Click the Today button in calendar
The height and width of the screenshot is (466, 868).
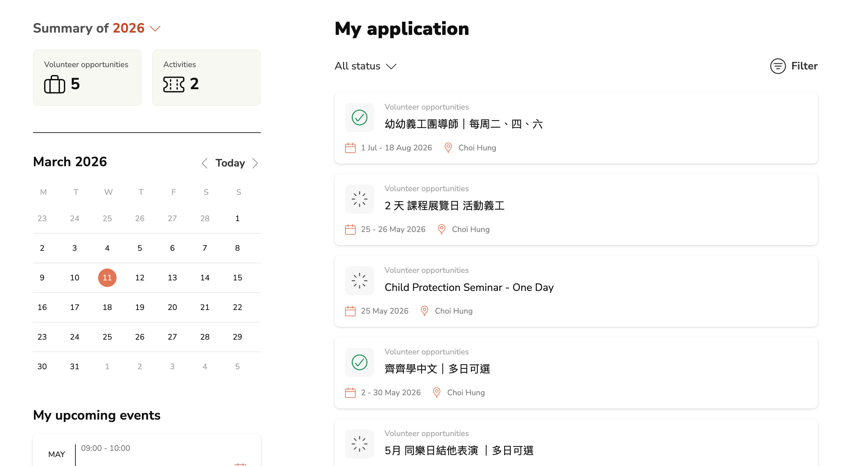click(230, 163)
